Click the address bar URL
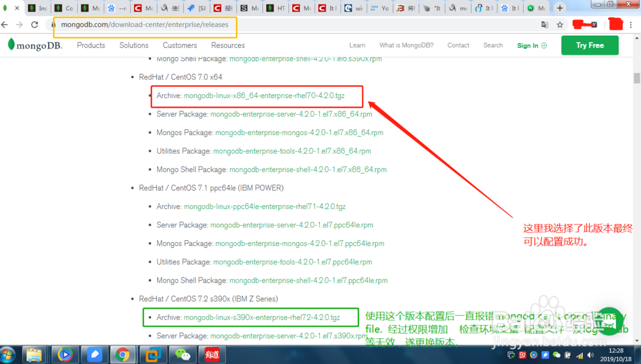 [x=145, y=24]
